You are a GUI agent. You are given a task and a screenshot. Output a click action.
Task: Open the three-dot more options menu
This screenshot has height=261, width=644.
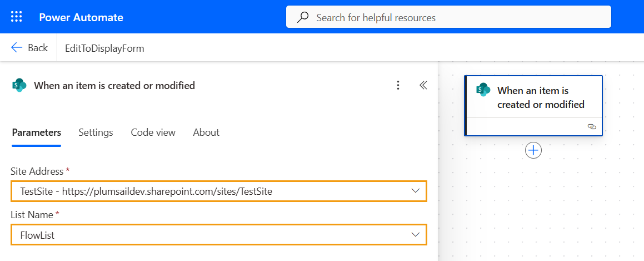[398, 85]
